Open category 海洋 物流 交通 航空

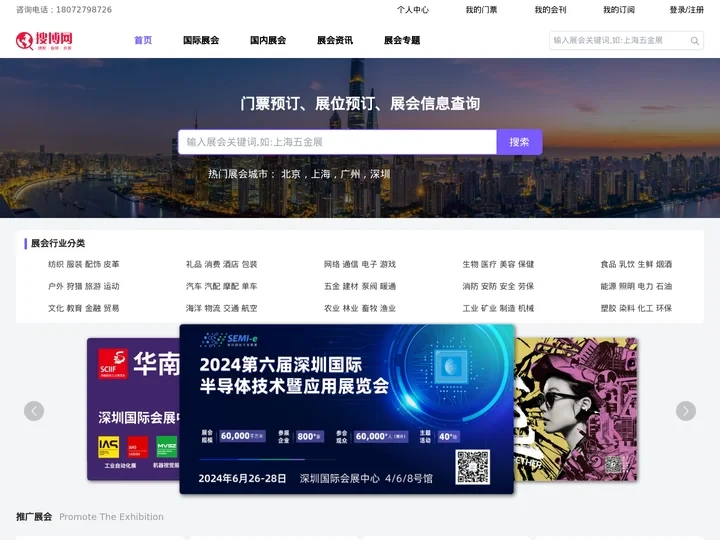tap(221, 308)
